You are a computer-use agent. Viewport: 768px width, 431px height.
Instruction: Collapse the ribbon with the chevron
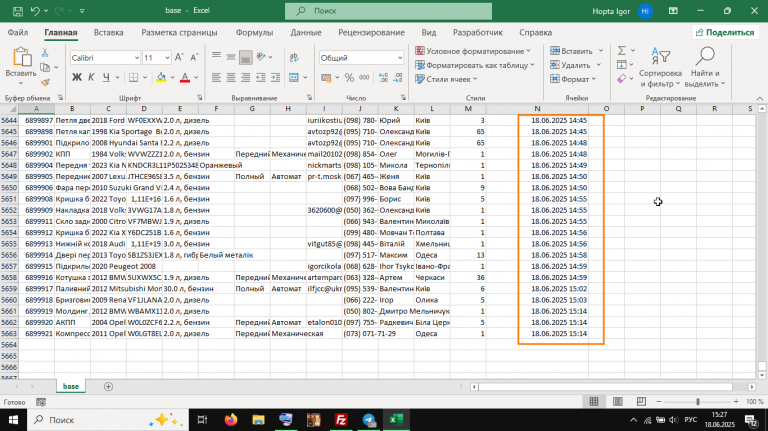click(x=759, y=98)
